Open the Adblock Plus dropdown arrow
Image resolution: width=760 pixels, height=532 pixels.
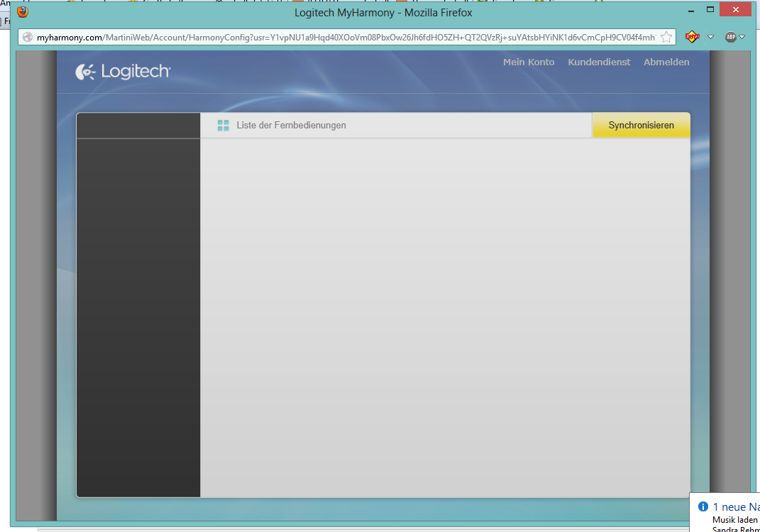coord(742,37)
